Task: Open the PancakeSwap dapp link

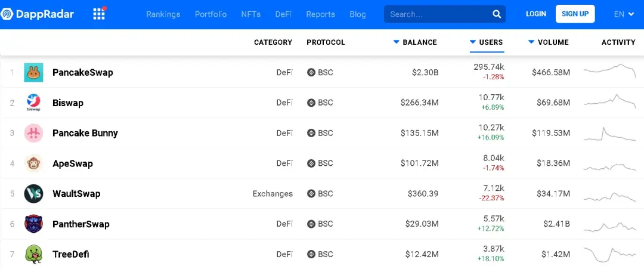Action: click(x=82, y=73)
